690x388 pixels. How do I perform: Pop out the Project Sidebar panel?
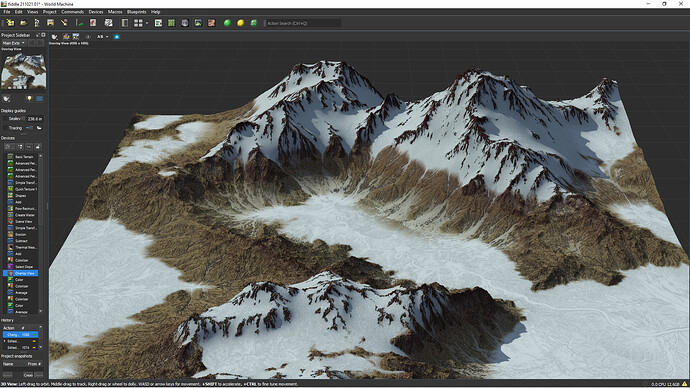point(38,35)
